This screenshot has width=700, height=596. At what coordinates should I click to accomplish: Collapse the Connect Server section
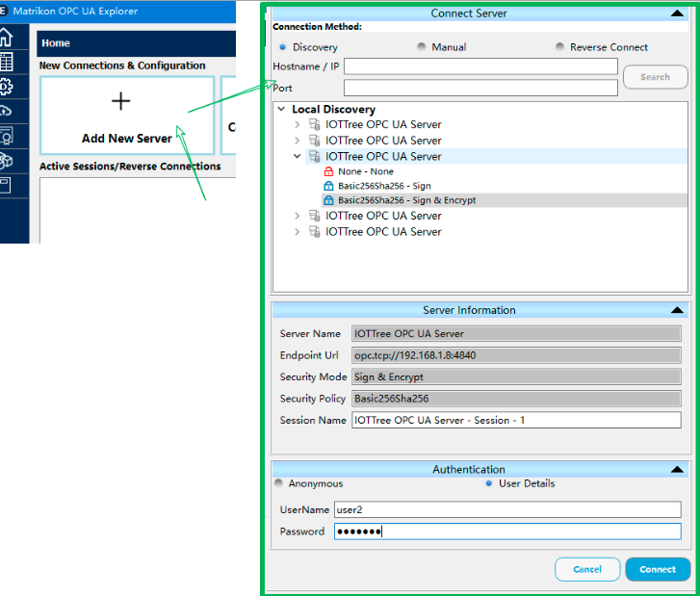(677, 13)
